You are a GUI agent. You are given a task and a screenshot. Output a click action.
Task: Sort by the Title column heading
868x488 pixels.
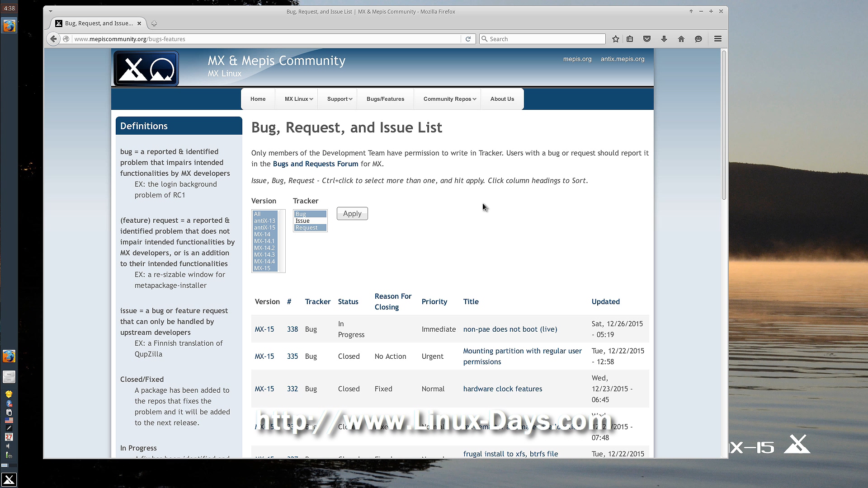click(471, 302)
